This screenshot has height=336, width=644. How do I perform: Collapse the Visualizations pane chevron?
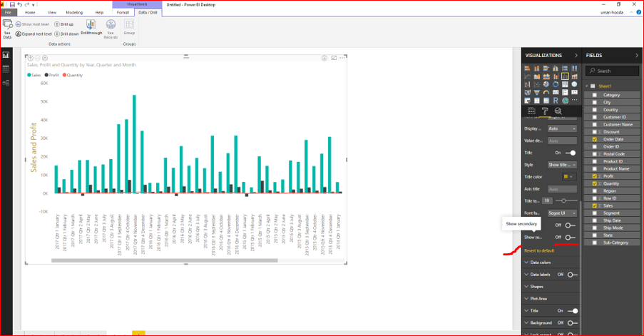tap(576, 55)
